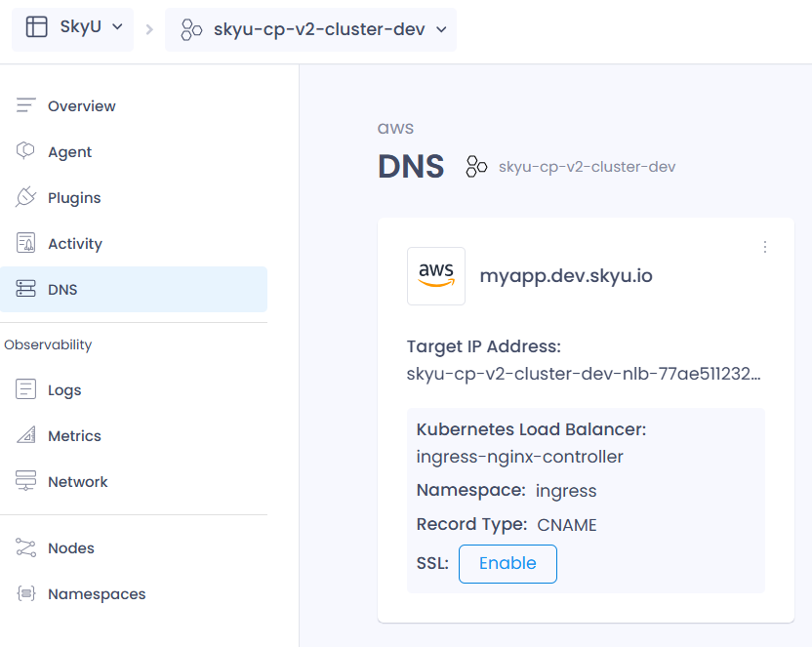Click the ingress-nginx-controller load balancer name

(x=520, y=457)
